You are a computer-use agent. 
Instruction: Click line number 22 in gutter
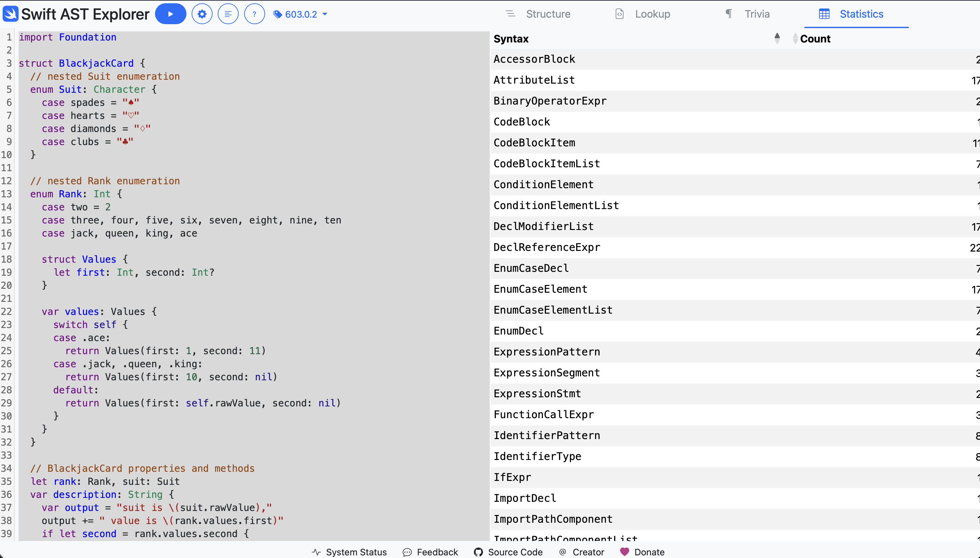(7, 312)
